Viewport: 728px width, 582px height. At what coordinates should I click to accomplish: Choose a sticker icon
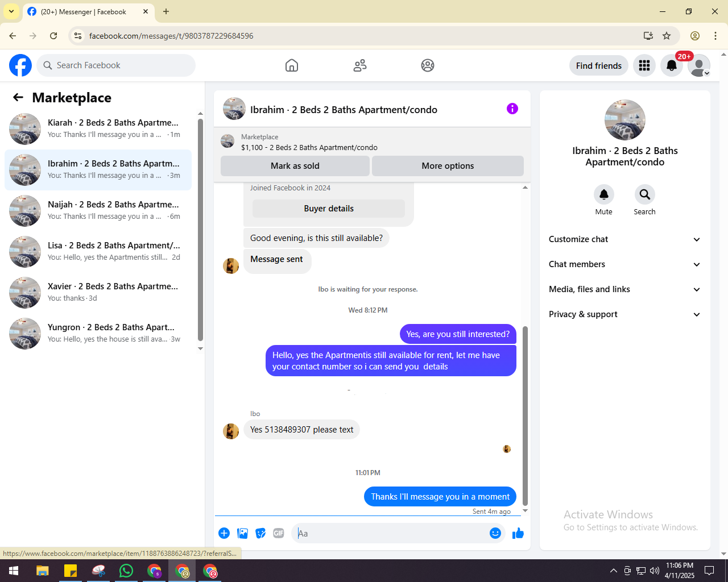coord(260,533)
